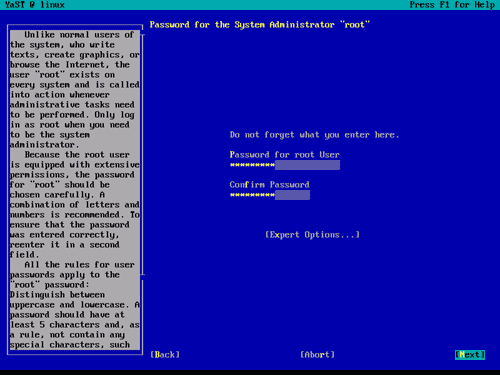Click 'administrative tasks need' help line

72,105
